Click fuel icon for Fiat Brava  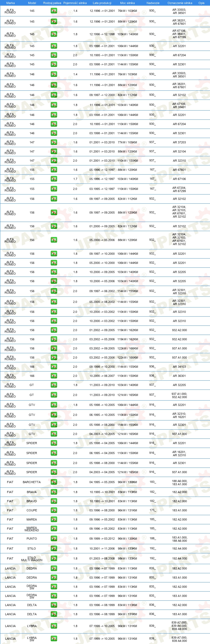[x=54, y=492]
